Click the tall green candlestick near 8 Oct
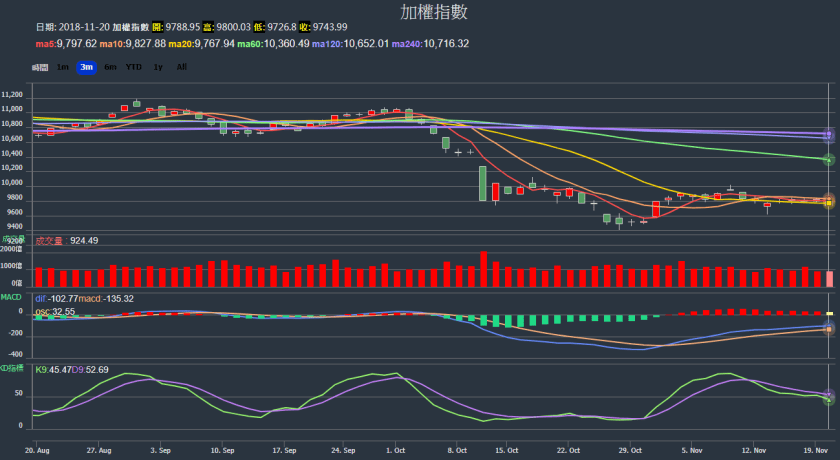This screenshot has width=840, height=460. (x=483, y=183)
